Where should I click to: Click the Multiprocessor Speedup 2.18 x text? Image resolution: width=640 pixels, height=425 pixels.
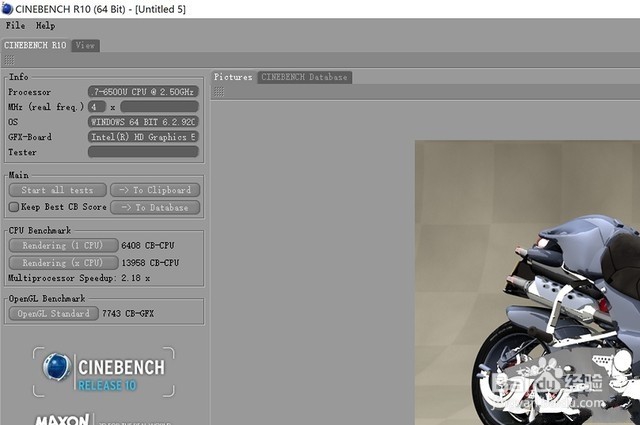click(x=79, y=278)
